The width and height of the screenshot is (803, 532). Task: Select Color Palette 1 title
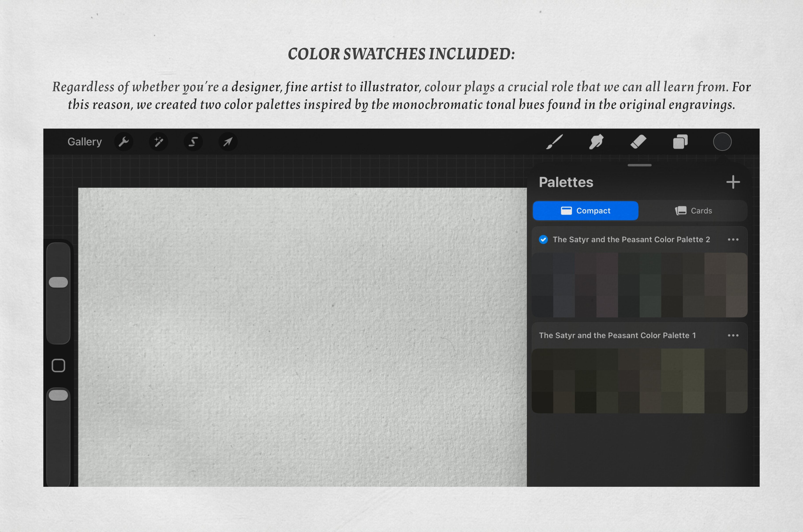click(x=617, y=336)
